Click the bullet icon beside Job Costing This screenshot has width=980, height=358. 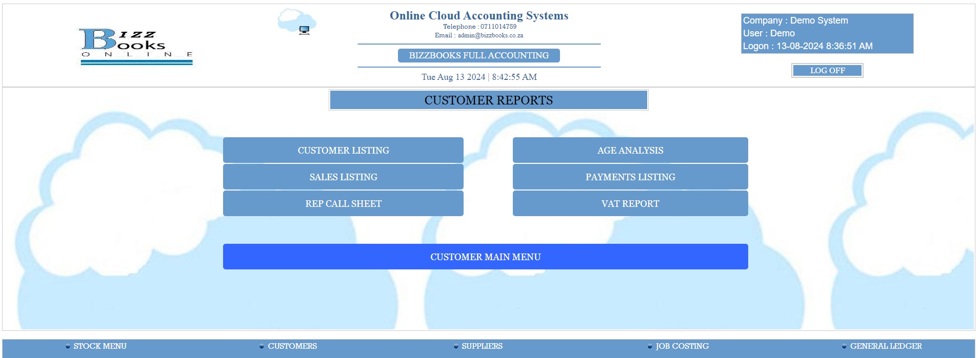(x=650, y=347)
